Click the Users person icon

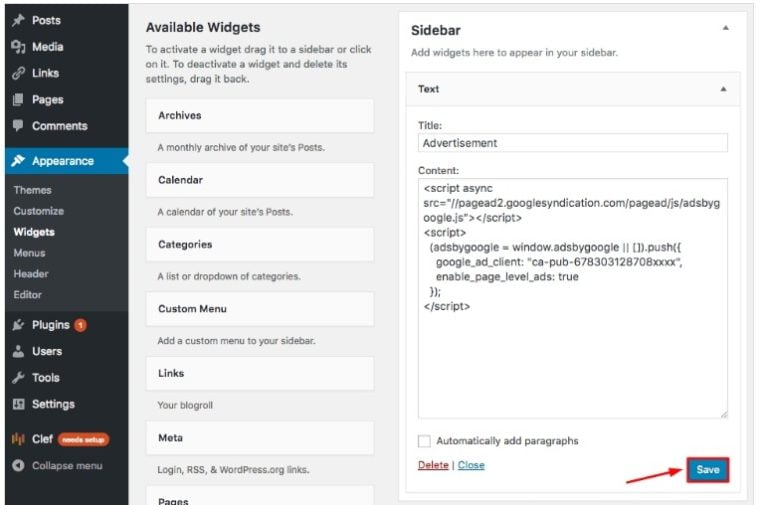(x=19, y=351)
